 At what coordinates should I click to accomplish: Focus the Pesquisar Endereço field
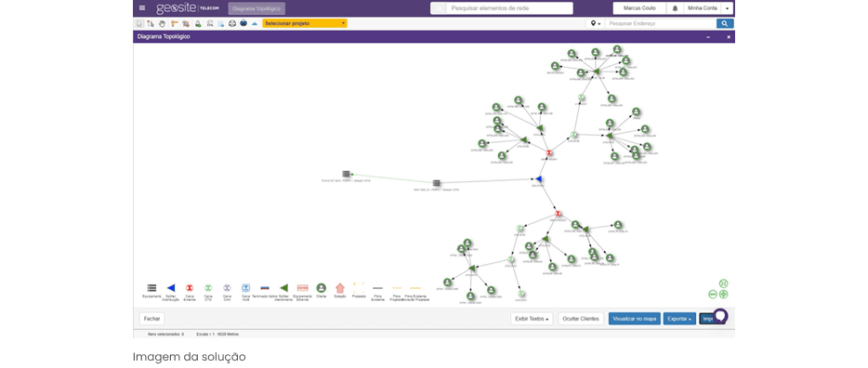point(661,24)
